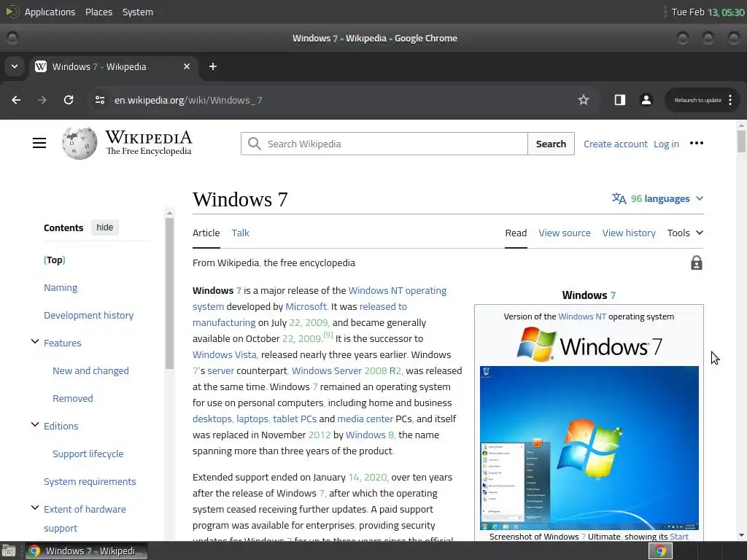
Task: Focus the Search Wikipedia input field
Action: tap(384, 144)
